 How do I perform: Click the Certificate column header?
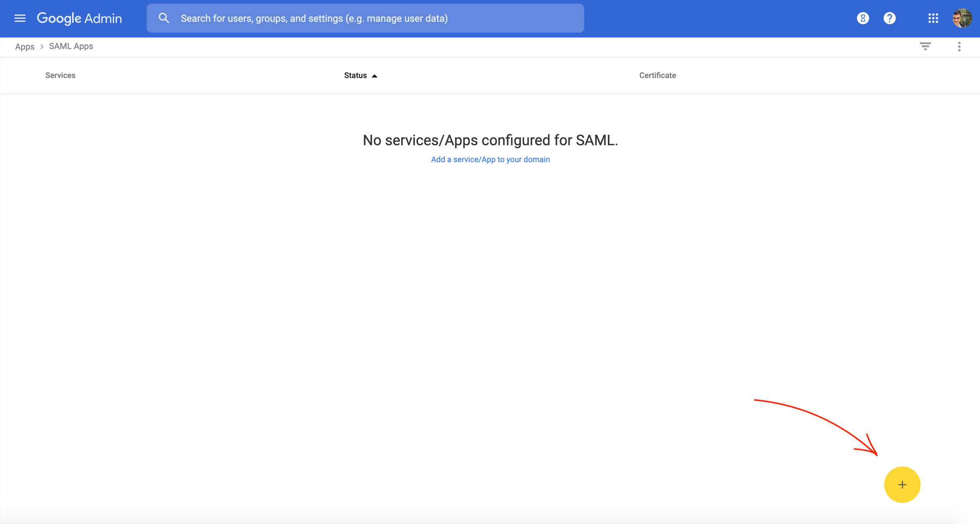657,75
